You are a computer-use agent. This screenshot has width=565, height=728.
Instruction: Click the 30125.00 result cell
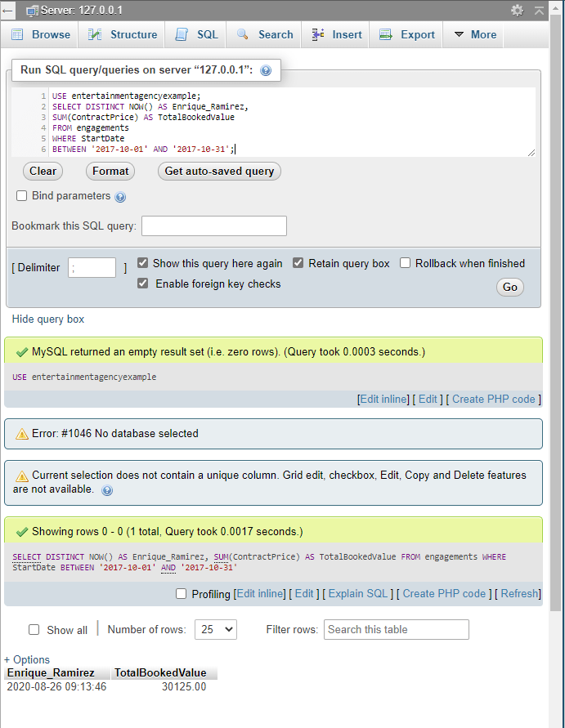tap(184, 686)
